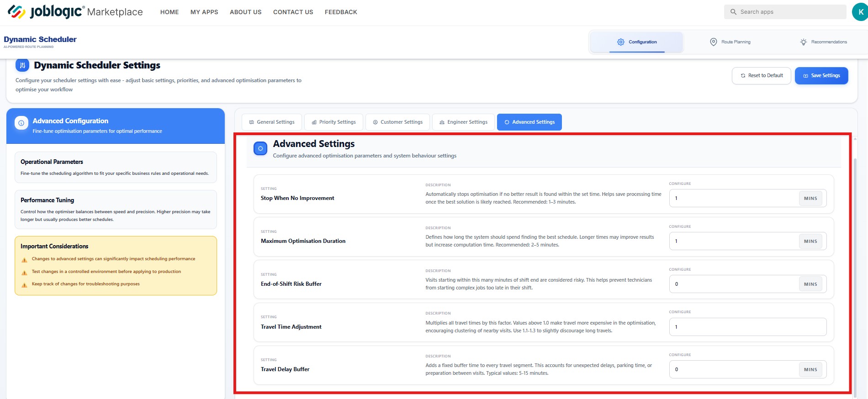Viewport: 868px width, 399px height.
Task: Click the Operational Parameters card
Action: pos(116,168)
